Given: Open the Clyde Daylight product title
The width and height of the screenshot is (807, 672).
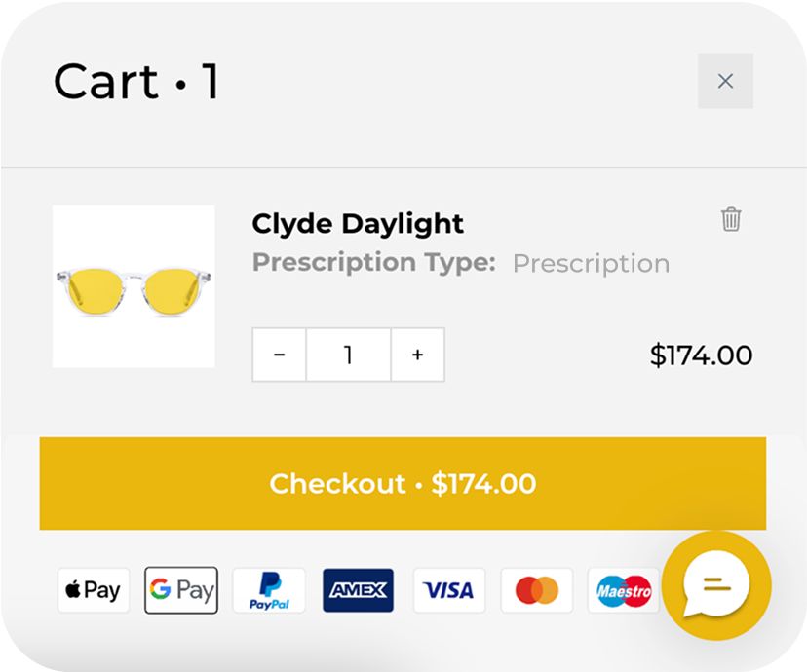Looking at the screenshot, I should (x=358, y=224).
